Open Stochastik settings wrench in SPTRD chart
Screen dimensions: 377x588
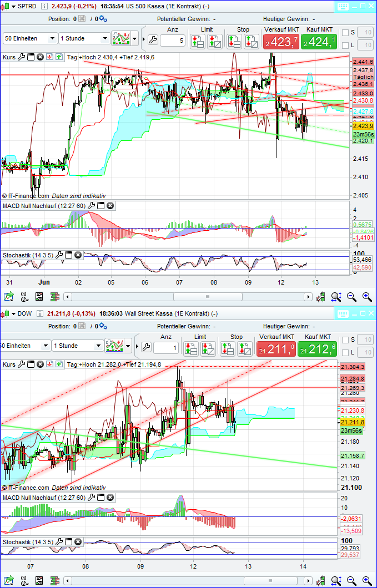click(59, 255)
